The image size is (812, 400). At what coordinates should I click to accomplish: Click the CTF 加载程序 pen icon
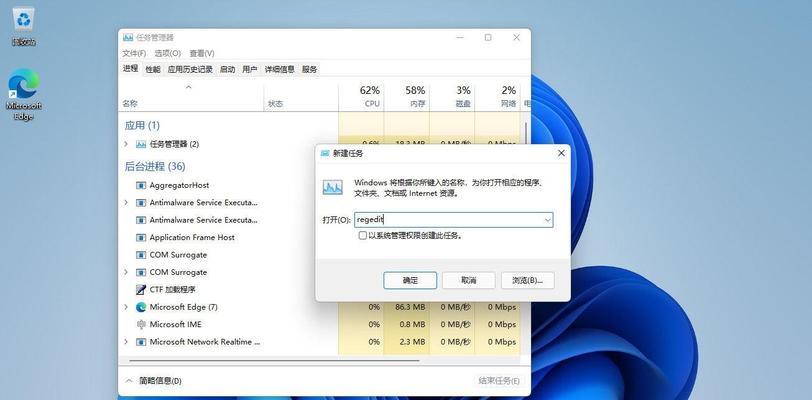(141, 290)
